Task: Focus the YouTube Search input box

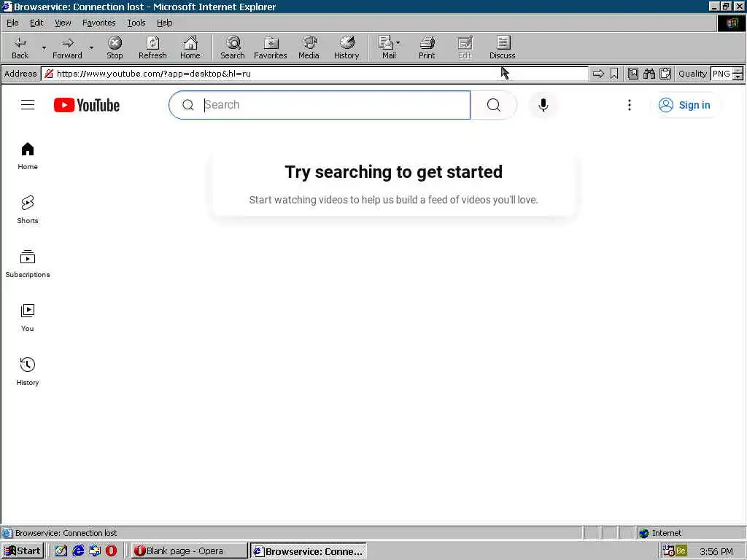Action: 320,105
